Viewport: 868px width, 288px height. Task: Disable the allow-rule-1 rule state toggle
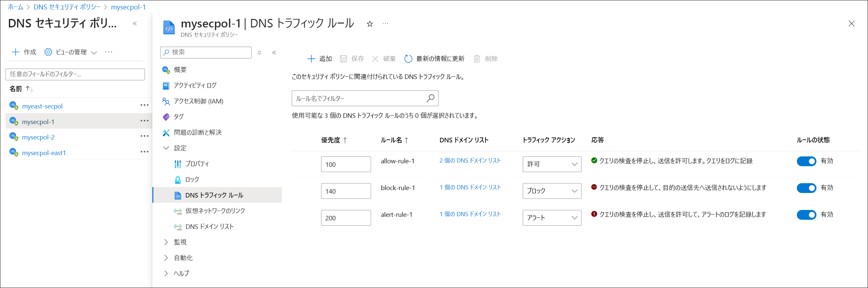pyautogui.click(x=806, y=161)
